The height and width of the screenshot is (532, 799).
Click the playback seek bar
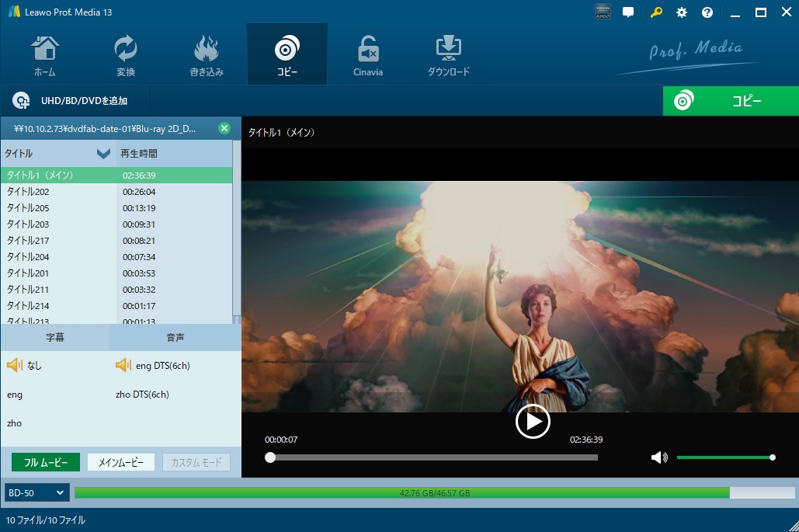[433, 457]
